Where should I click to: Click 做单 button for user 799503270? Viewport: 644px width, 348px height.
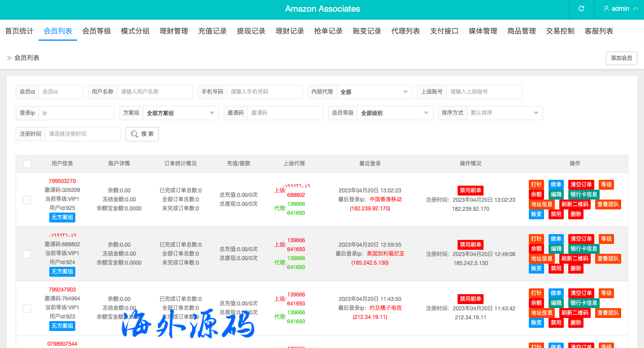[x=556, y=185]
